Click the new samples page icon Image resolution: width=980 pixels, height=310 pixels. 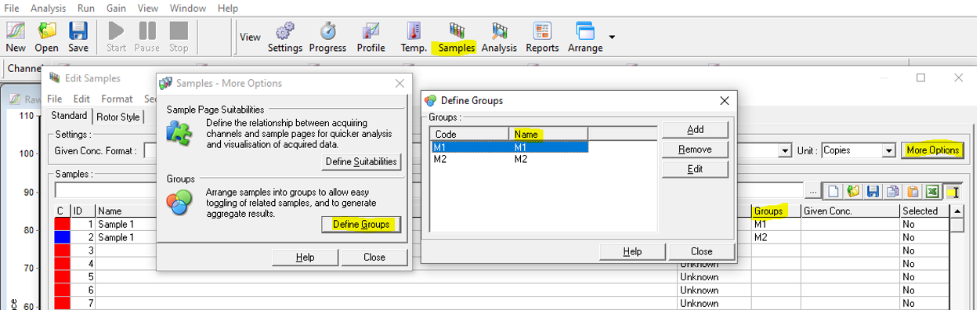[834, 191]
